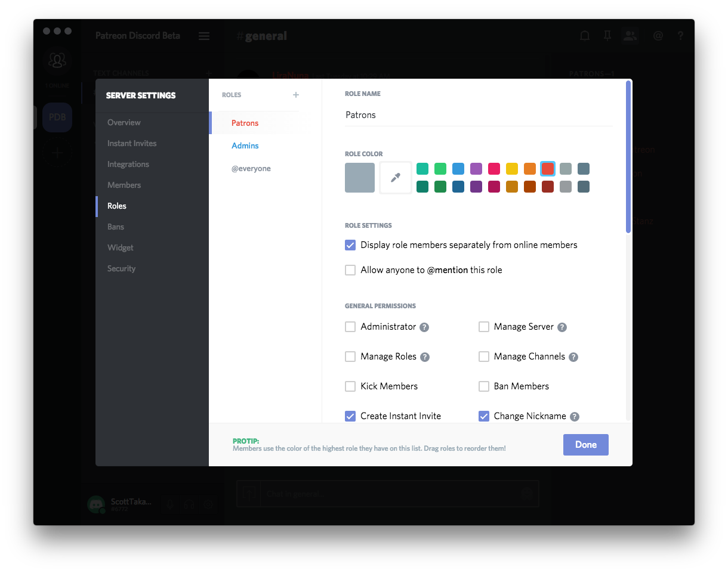Go to Instant Invites settings
The height and width of the screenshot is (573, 728).
132,143
